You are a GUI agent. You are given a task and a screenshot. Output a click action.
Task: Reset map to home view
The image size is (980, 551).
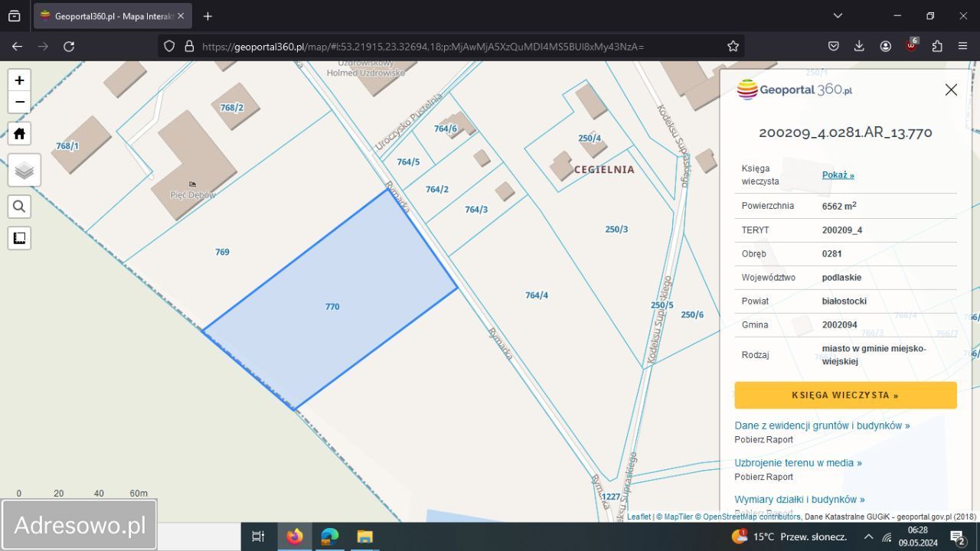[20, 134]
